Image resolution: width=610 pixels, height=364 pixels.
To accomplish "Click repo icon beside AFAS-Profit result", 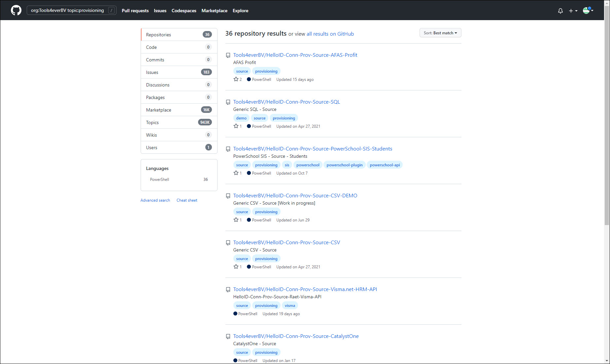I will pos(228,55).
